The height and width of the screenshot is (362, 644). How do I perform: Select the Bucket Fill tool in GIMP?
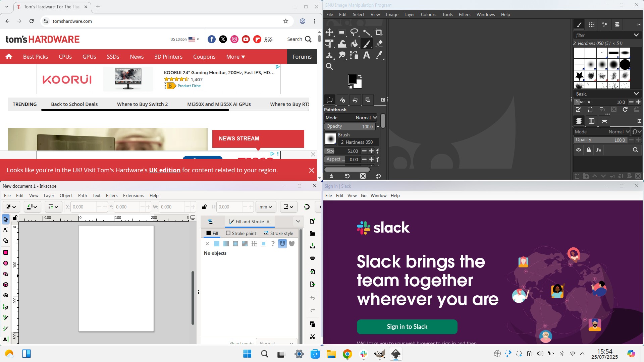pos(354,44)
